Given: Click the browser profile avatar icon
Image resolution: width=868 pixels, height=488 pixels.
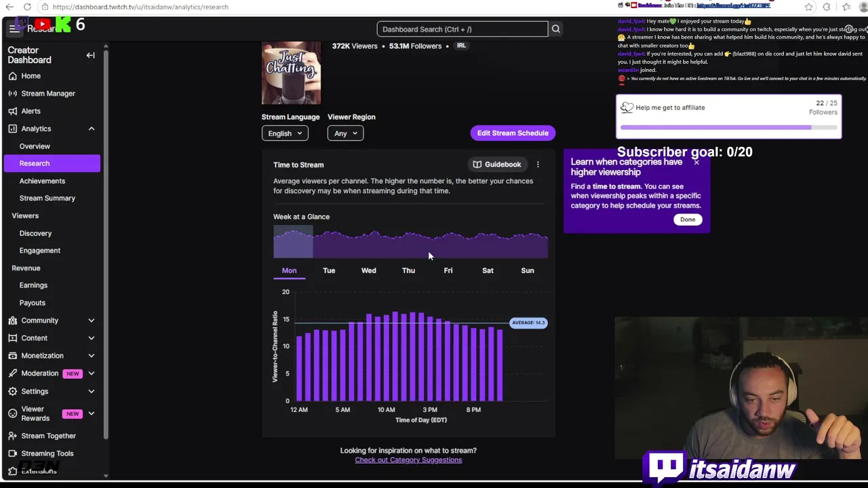Looking at the screenshot, I should (862, 7).
